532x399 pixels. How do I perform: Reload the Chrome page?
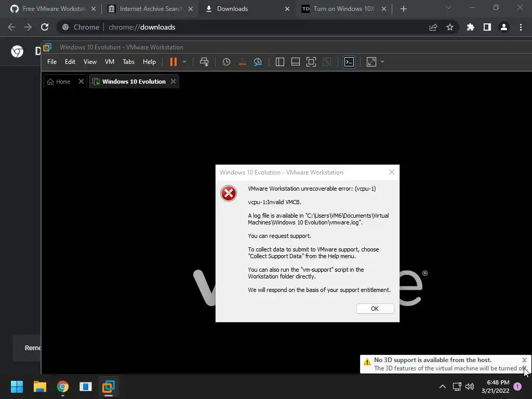click(x=45, y=27)
